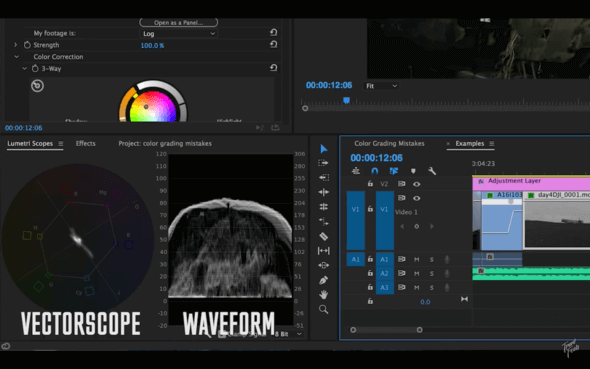The image size is (590, 369).
Task: Click the Strength 100.0 % value
Action: pyautogui.click(x=152, y=46)
